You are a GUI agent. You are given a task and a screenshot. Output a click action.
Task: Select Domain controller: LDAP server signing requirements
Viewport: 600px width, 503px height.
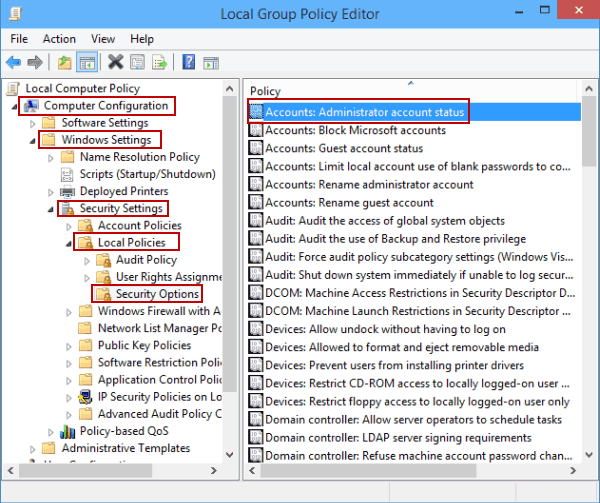pyautogui.click(x=398, y=438)
